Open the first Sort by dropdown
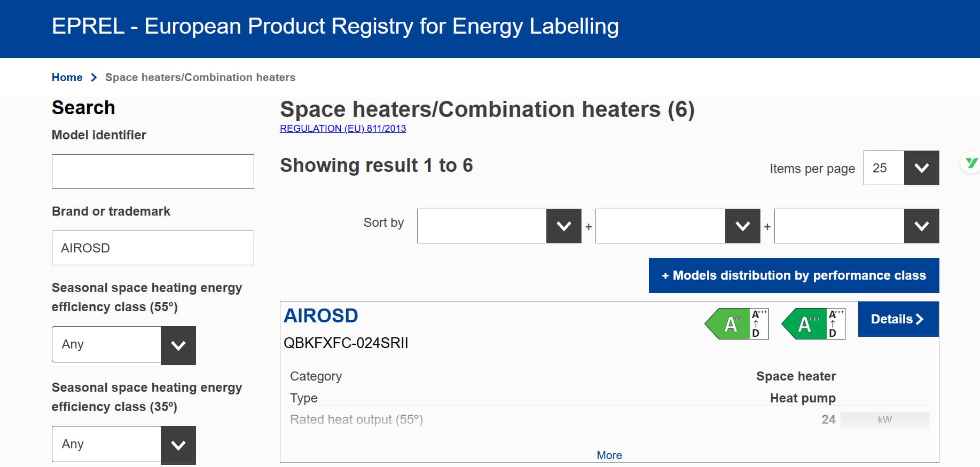The height and width of the screenshot is (467, 980). (563, 226)
